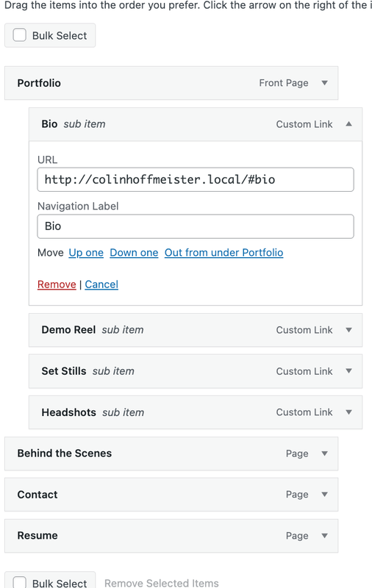The width and height of the screenshot is (372, 588).
Task: Click into the URL input field
Action: click(196, 179)
